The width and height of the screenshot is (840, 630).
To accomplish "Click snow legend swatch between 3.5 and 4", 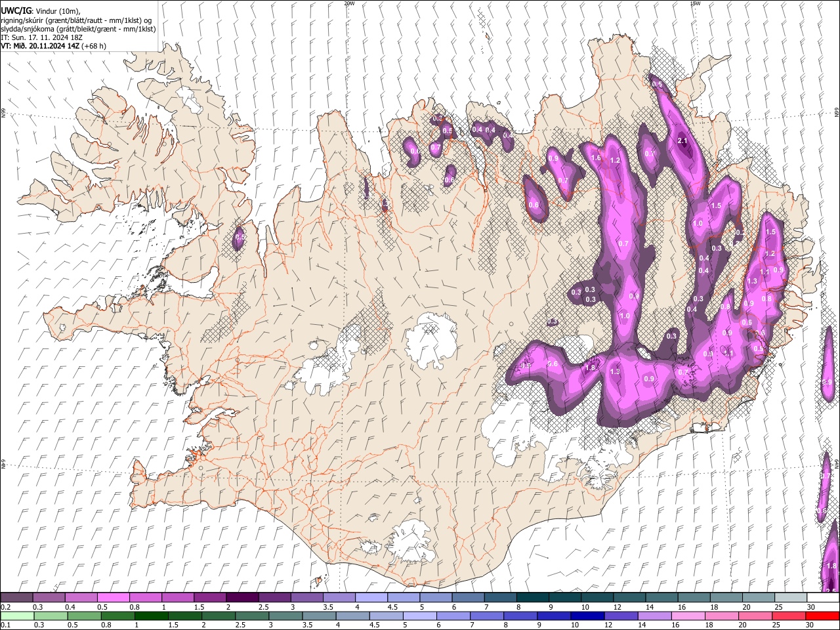I will (339, 597).
